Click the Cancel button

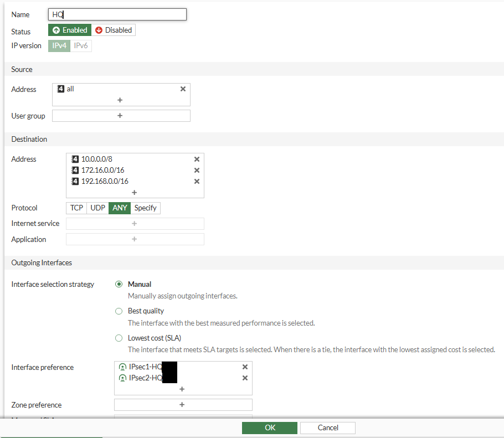pyautogui.click(x=328, y=427)
